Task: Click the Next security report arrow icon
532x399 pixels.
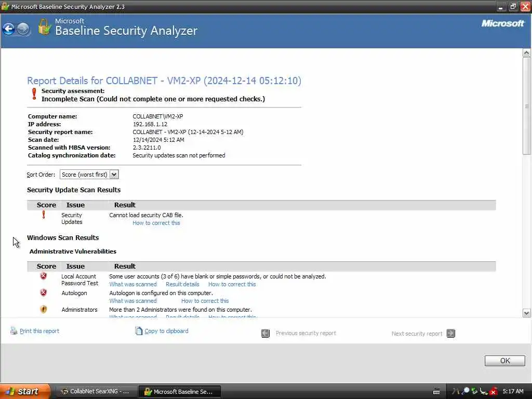Action: tap(451, 334)
